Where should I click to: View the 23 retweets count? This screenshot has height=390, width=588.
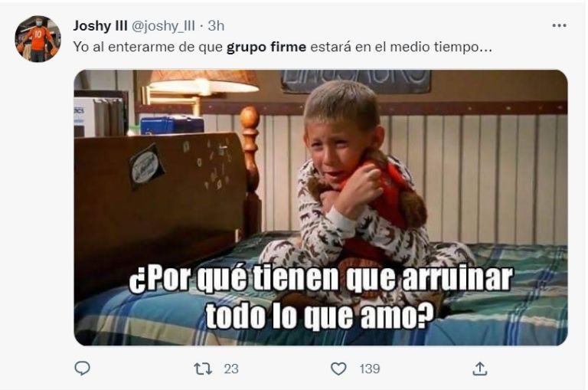click(x=231, y=369)
